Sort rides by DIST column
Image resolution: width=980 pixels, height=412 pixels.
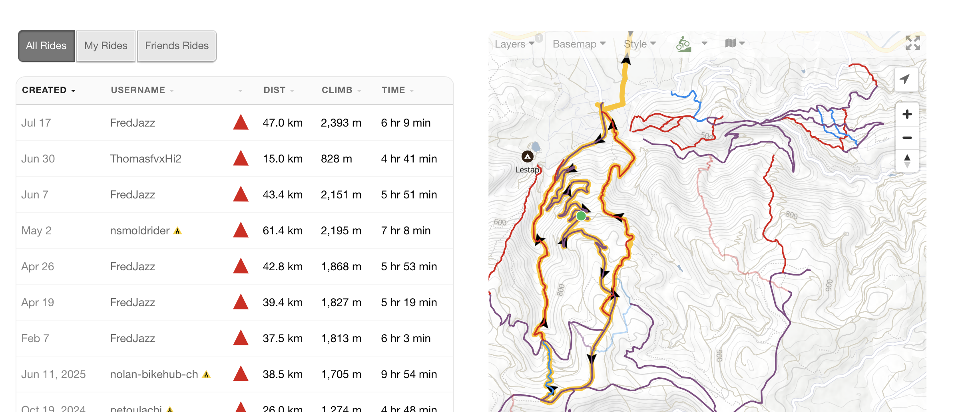point(279,90)
